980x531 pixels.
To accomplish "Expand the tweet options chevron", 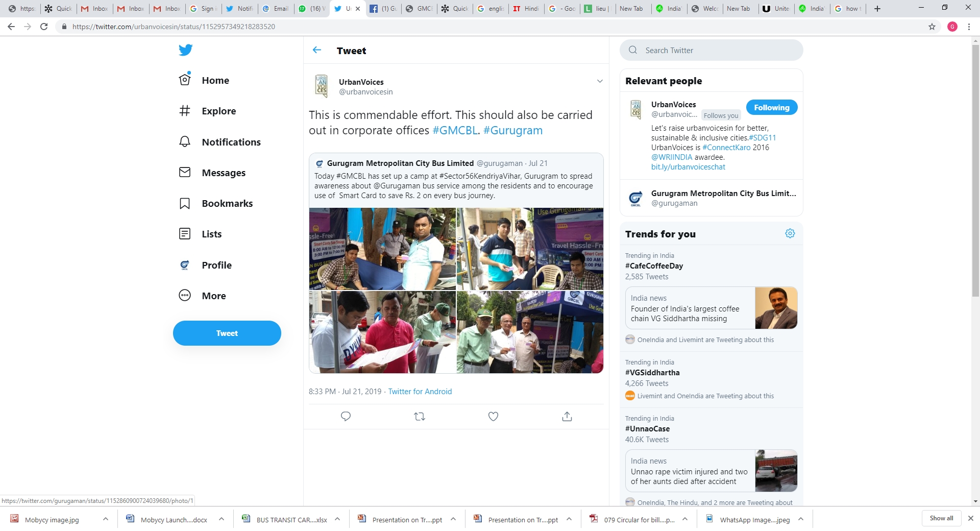I will click(600, 81).
